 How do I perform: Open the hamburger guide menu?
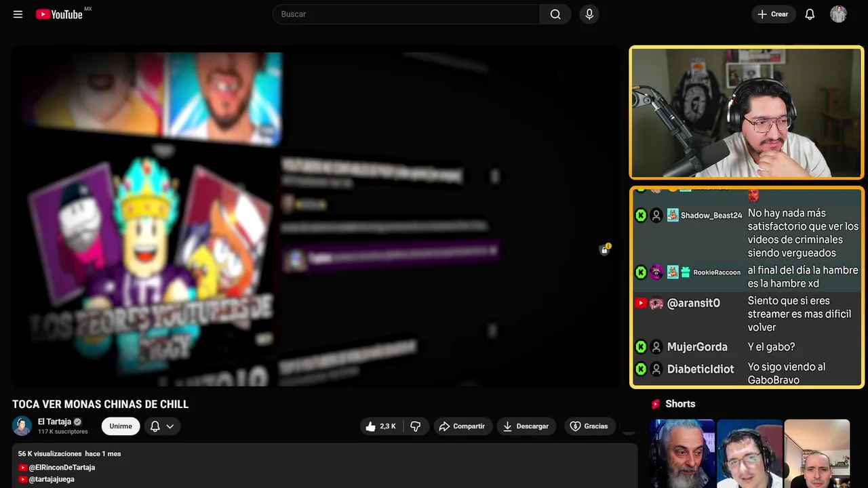[x=18, y=14]
